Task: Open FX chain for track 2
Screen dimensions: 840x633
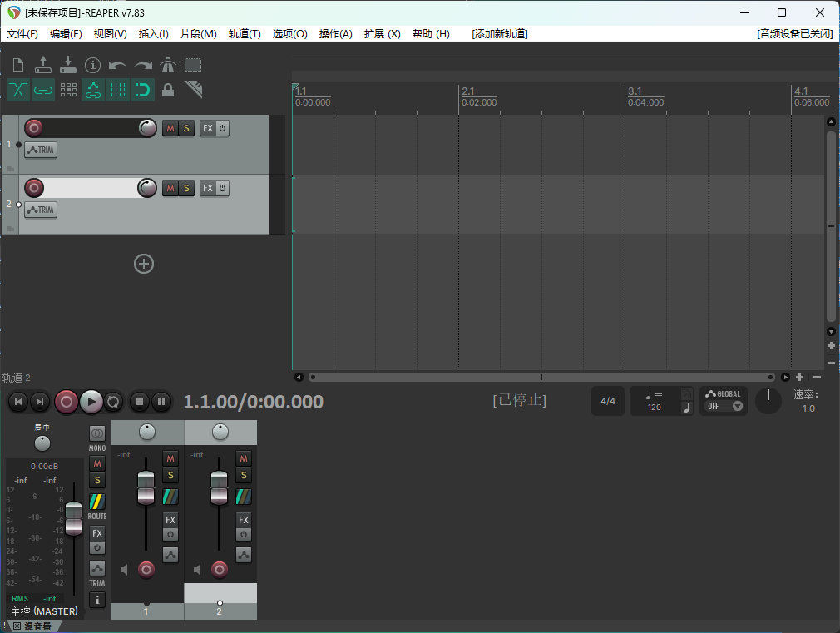Action: [208, 189]
